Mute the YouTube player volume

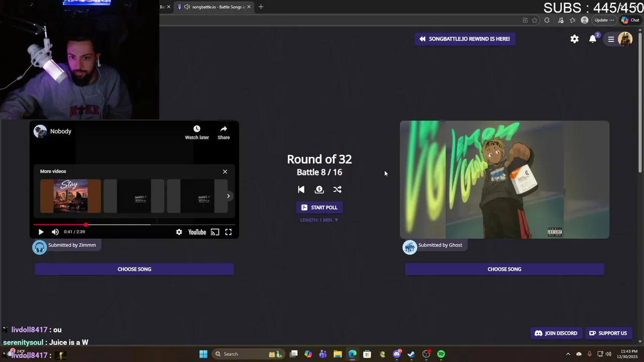click(55, 232)
